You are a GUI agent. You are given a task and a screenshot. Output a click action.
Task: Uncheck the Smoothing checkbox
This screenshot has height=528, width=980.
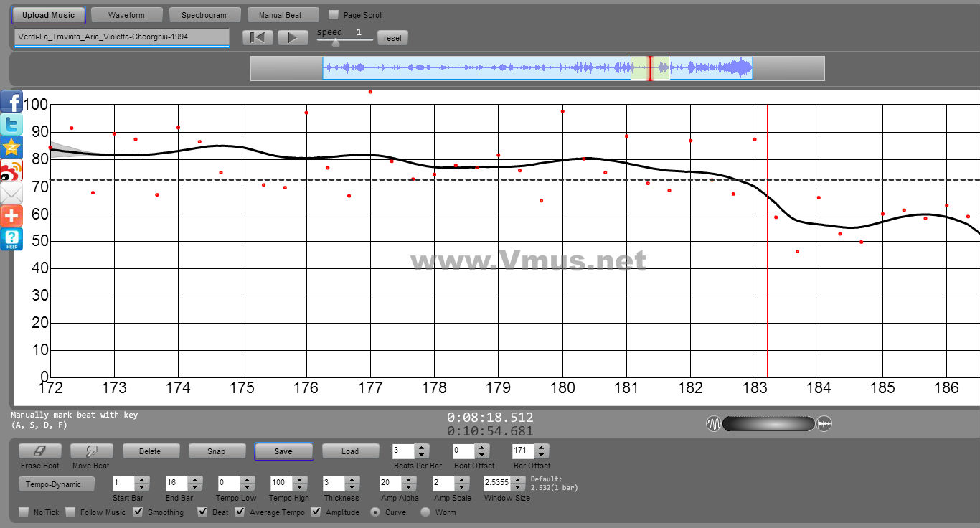click(138, 512)
